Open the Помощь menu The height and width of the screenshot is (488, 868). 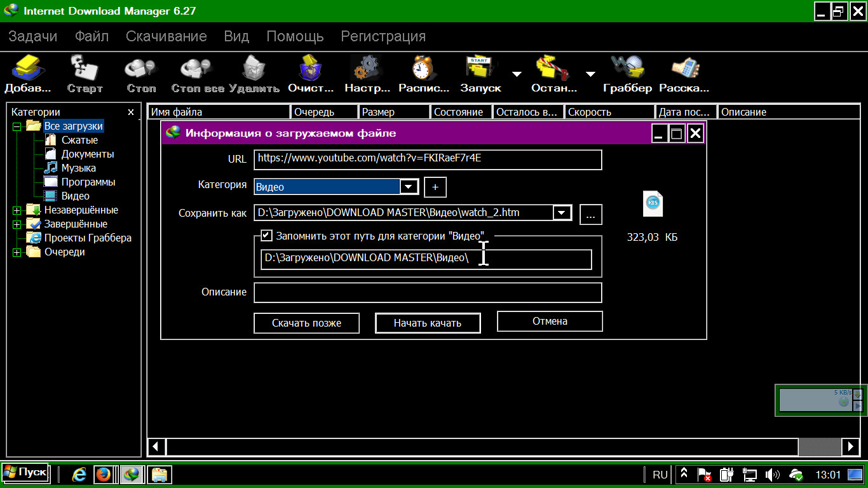(x=295, y=36)
